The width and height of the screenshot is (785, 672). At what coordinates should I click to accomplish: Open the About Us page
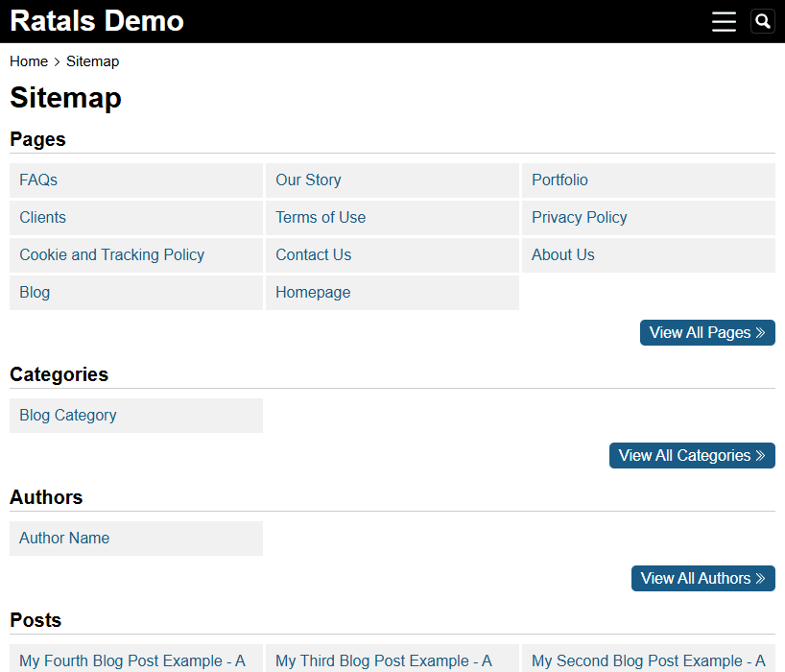(649, 255)
